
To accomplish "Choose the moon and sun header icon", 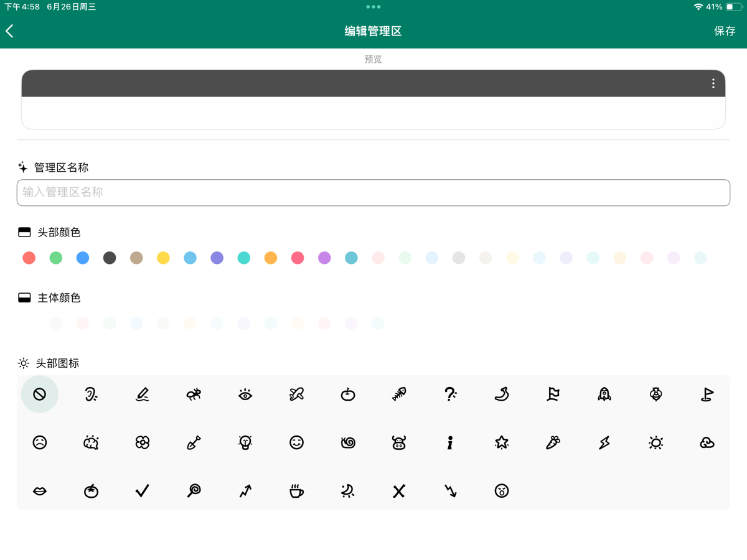I will point(348,491).
